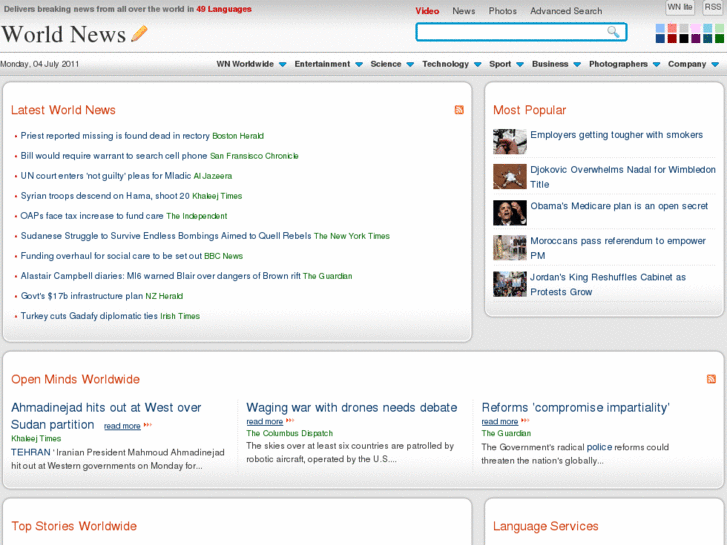Click the WN lite button
Image resolution: width=727 pixels, height=545 pixels.
(680, 7)
